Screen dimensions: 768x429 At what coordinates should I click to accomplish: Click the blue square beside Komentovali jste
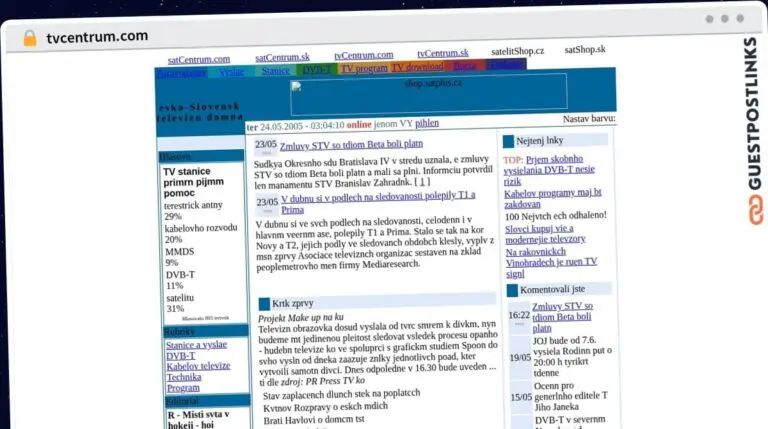(x=512, y=289)
